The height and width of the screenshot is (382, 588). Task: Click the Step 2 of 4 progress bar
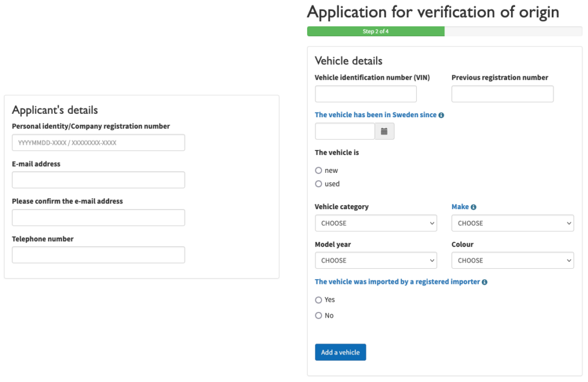click(x=376, y=32)
